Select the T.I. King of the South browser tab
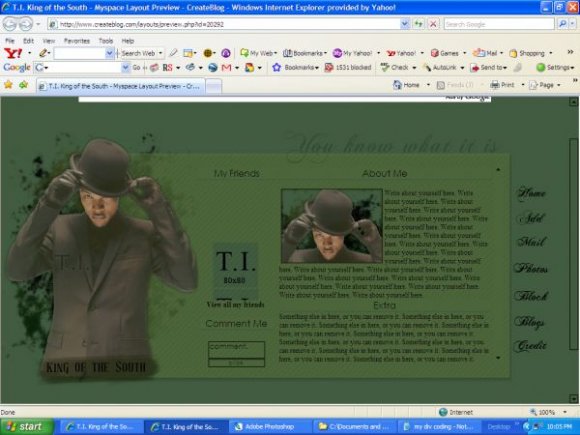 coord(120,86)
